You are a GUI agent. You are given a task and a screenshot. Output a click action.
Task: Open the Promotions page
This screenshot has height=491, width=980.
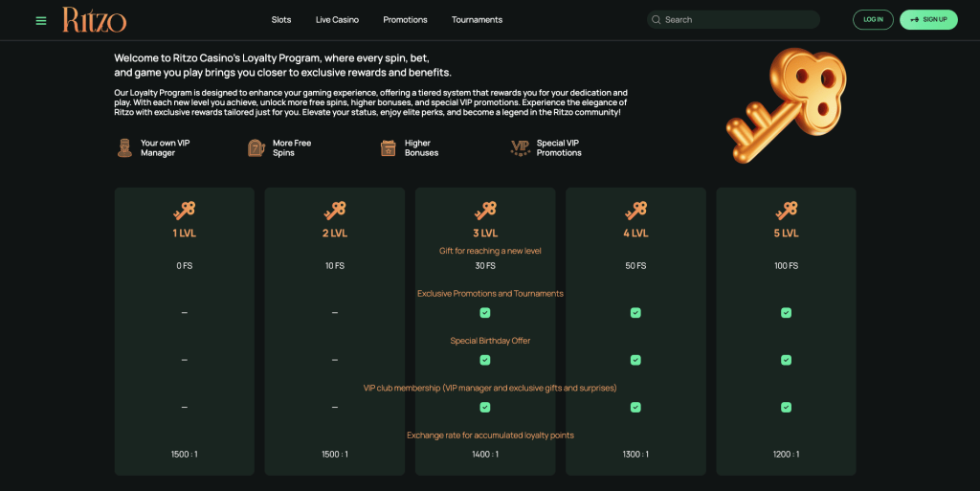pos(405,20)
